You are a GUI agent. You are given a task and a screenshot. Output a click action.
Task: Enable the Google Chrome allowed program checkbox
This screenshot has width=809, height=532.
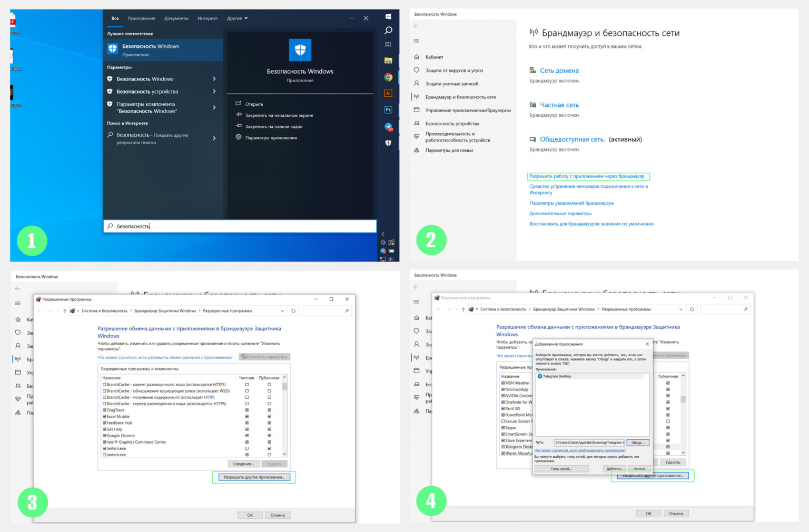pos(104,436)
